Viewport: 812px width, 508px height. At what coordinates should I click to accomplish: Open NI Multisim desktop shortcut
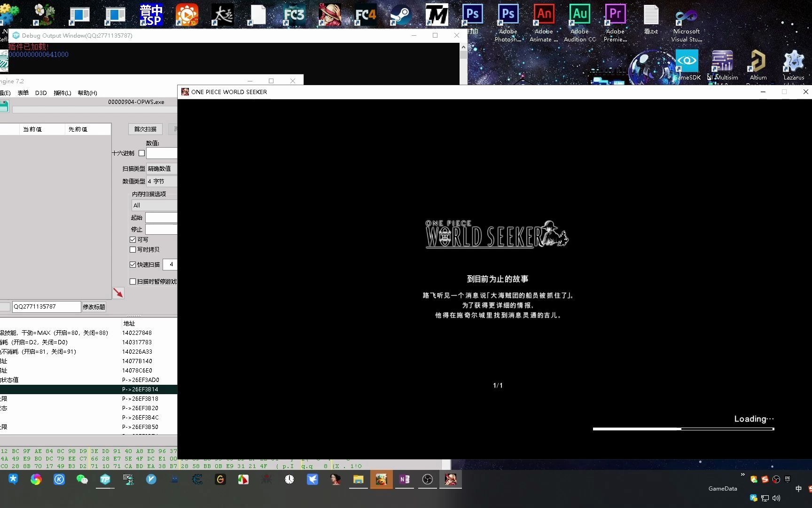tap(722, 65)
